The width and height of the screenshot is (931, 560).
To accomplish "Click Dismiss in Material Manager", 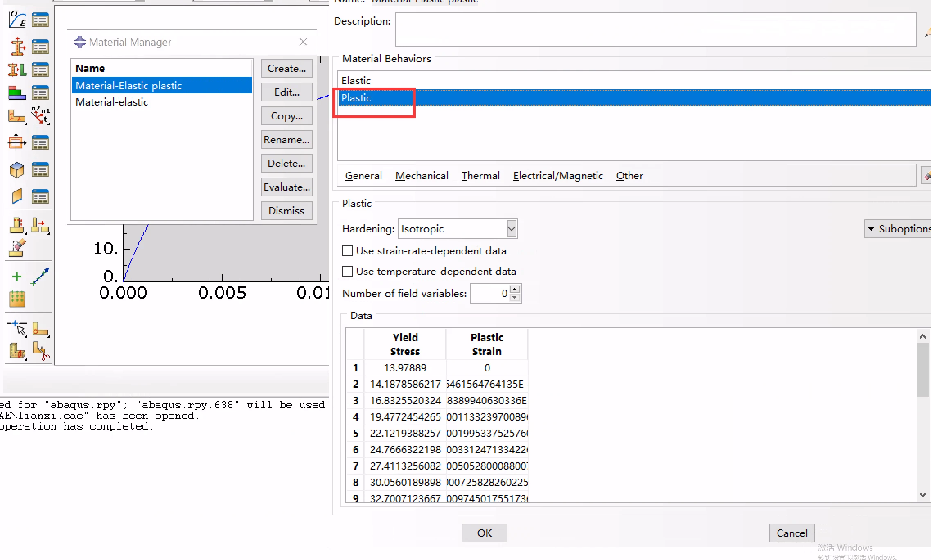I will pyautogui.click(x=287, y=211).
